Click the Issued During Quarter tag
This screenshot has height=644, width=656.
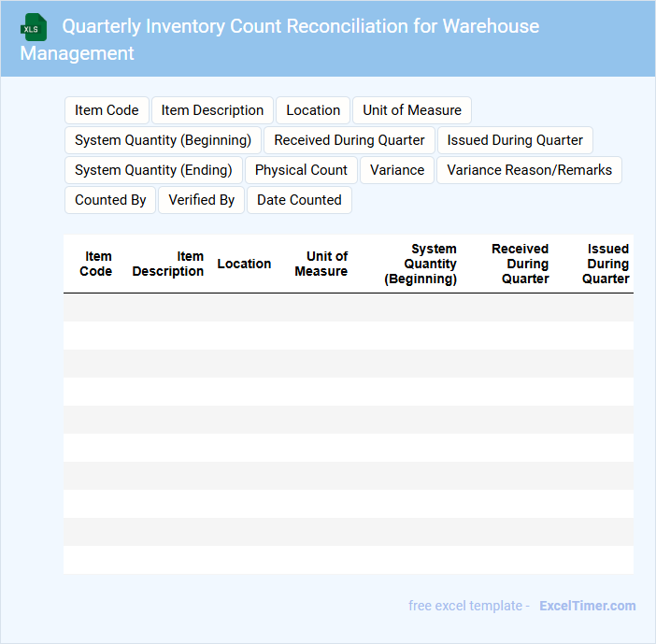[x=515, y=140]
